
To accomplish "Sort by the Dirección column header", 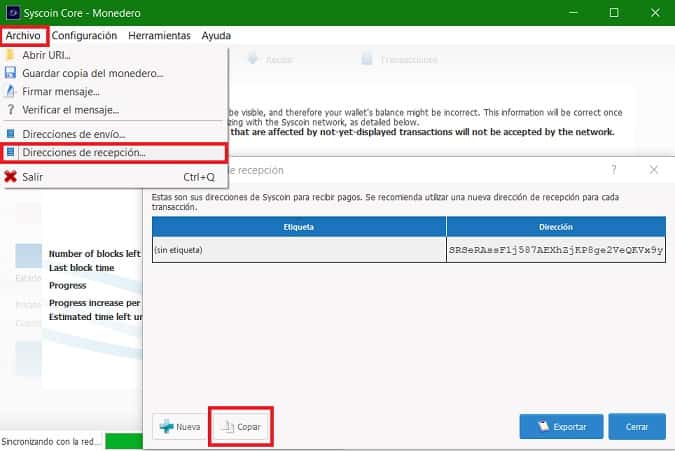I will [x=556, y=227].
